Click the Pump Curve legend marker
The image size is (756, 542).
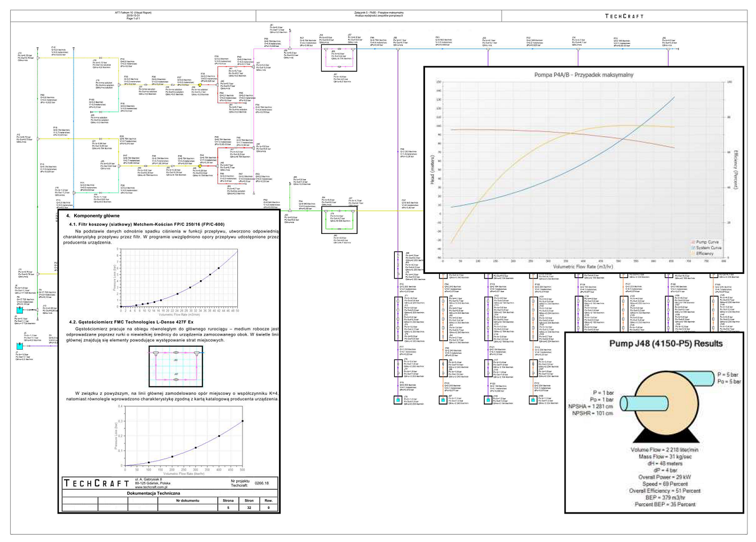[x=693, y=242]
